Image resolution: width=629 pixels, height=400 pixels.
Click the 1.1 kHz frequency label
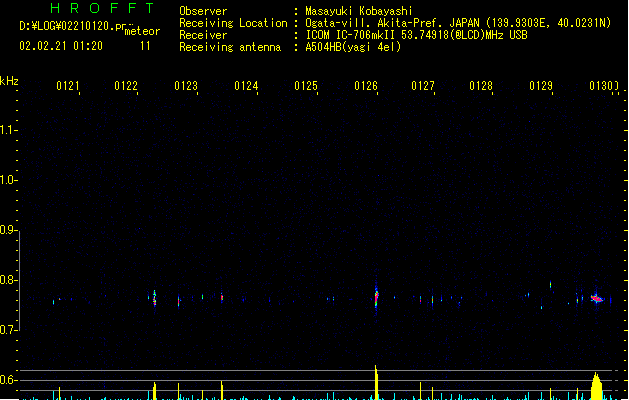7,130
